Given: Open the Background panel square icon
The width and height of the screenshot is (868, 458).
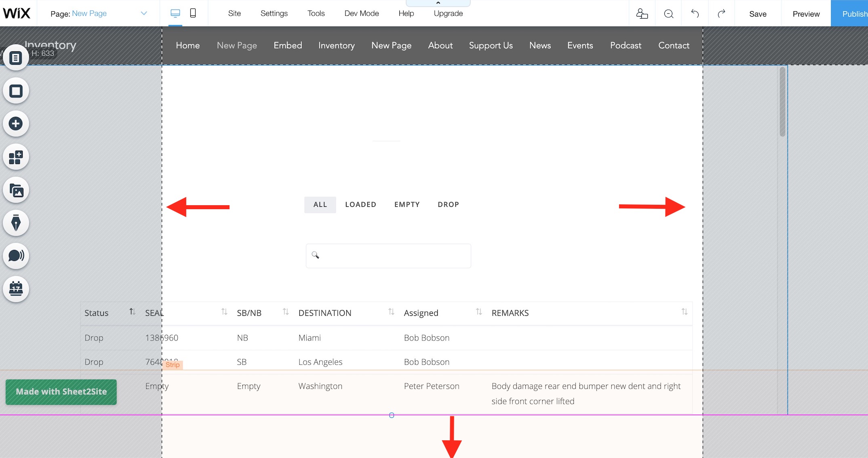Looking at the screenshot, I should 16,91.
